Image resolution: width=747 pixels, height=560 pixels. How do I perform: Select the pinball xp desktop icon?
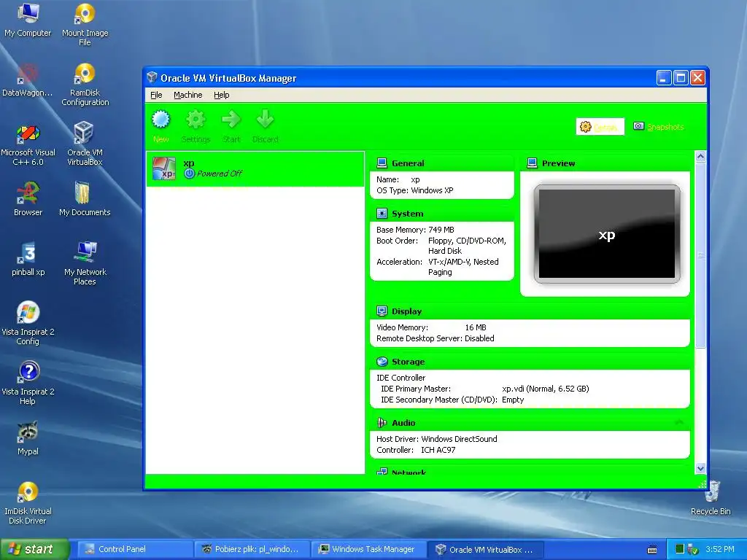[28, 259]
